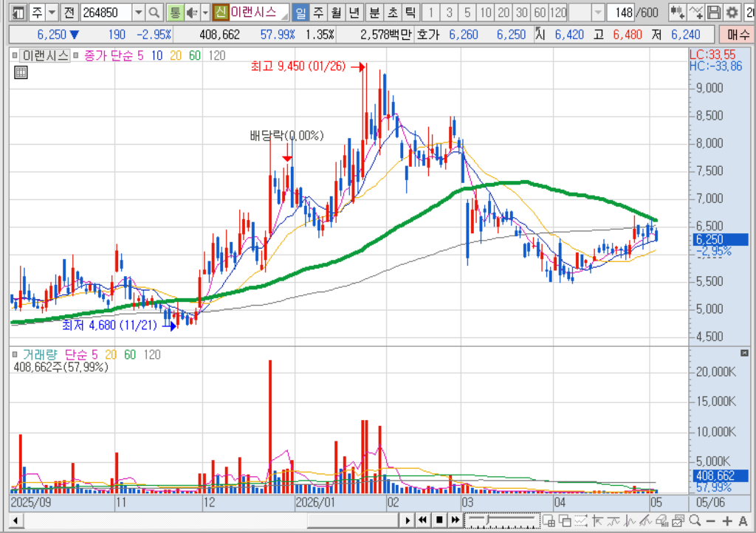Expand the minute interval dropdown arrow

click(598, 13)
